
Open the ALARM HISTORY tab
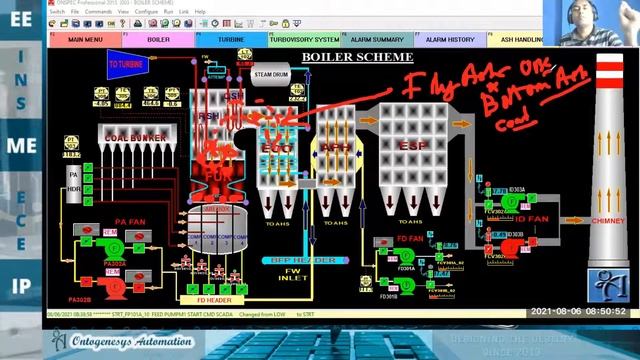click(450, 40)
